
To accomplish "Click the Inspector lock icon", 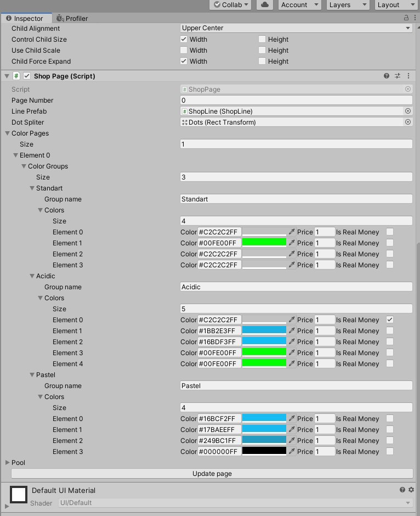I will (406, 18).
